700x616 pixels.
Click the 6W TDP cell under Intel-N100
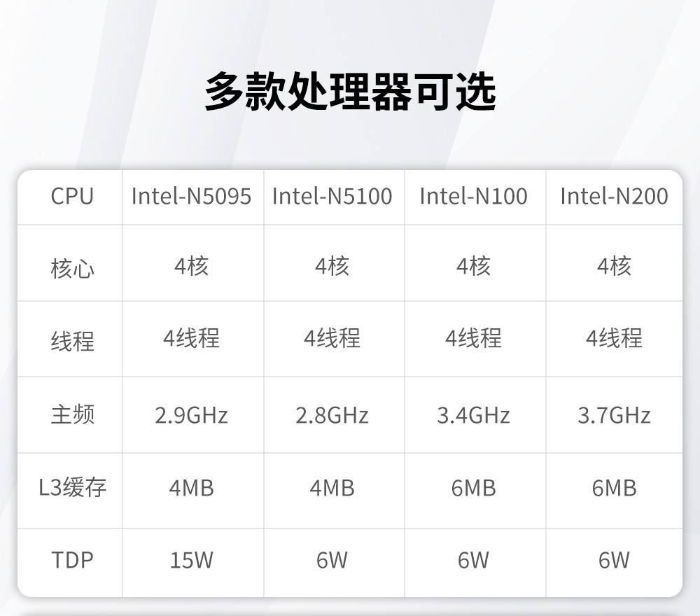point(473,560)
